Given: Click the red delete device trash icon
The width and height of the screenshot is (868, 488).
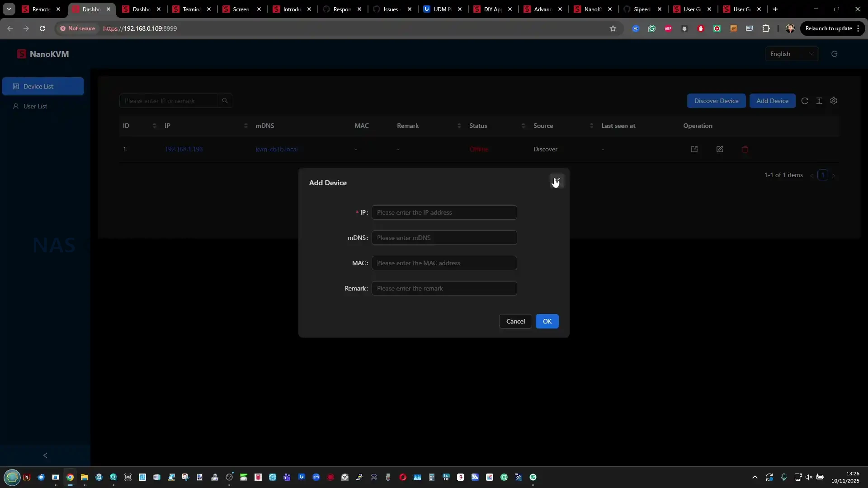Looking at the screenshot, I should [745, 149].
